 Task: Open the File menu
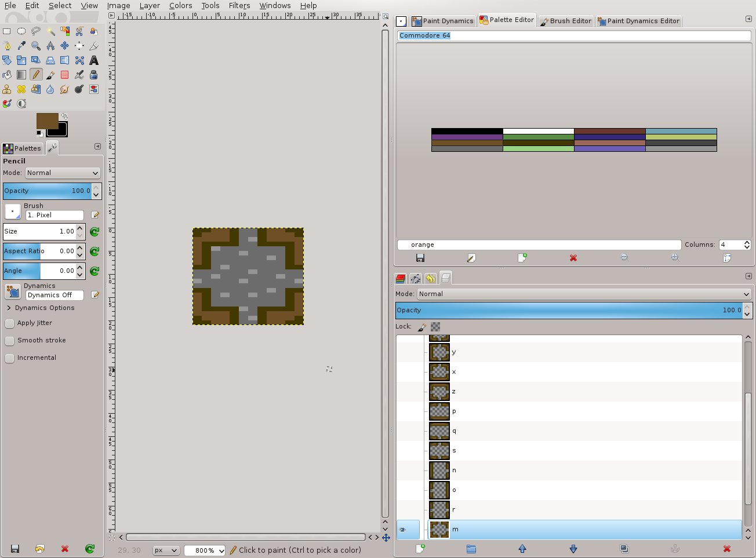(x=10, y=6)
